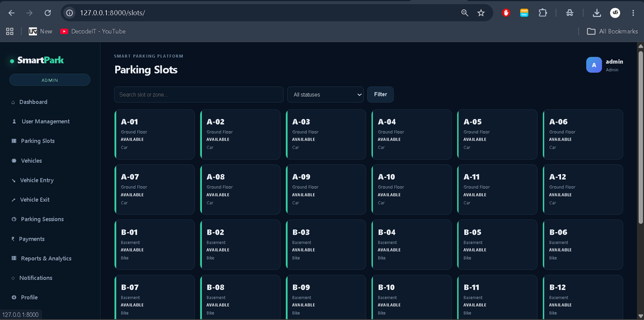The width and height of the screenshot is (644, 320).
Task: Click the blue admin avatar with letter A
Action: tap(594, 65)
